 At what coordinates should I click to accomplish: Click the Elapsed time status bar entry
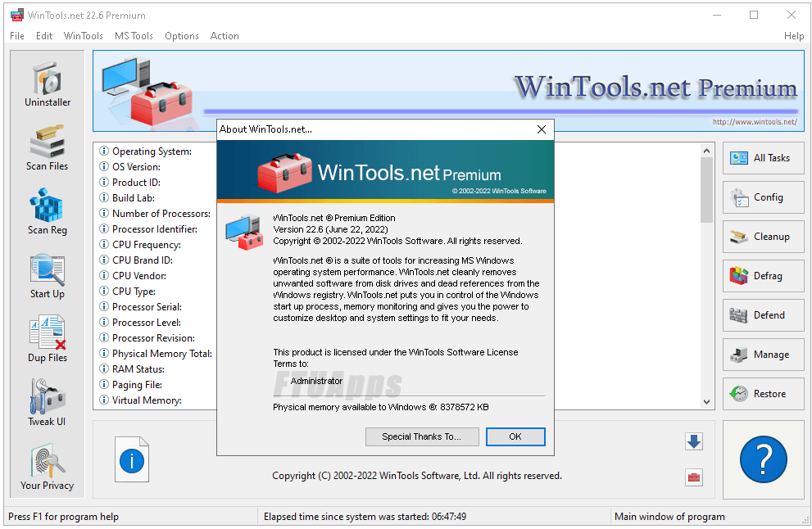click(x=365, y=517)
